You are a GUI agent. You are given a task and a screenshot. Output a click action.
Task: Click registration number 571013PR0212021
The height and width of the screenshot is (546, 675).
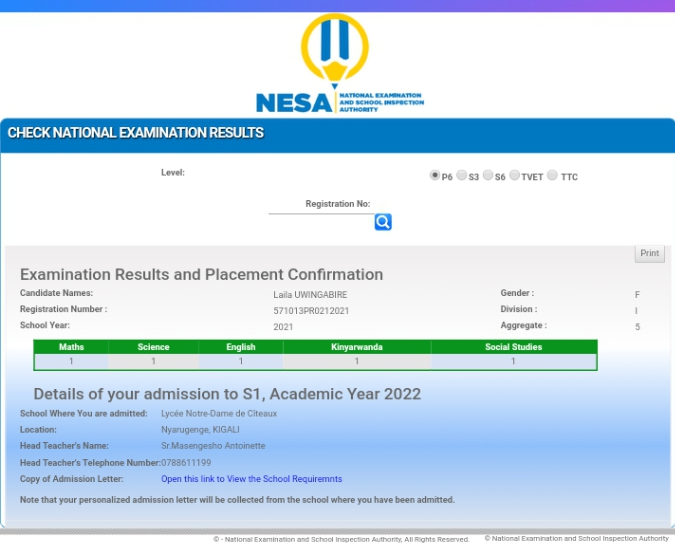[x=311, y=311]
